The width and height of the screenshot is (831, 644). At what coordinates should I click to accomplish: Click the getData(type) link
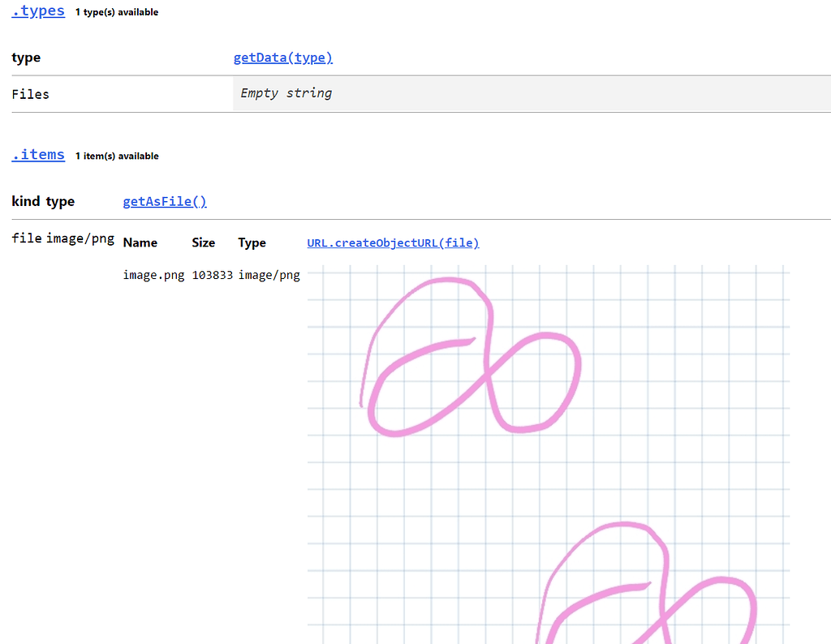(x=282, y=57)
